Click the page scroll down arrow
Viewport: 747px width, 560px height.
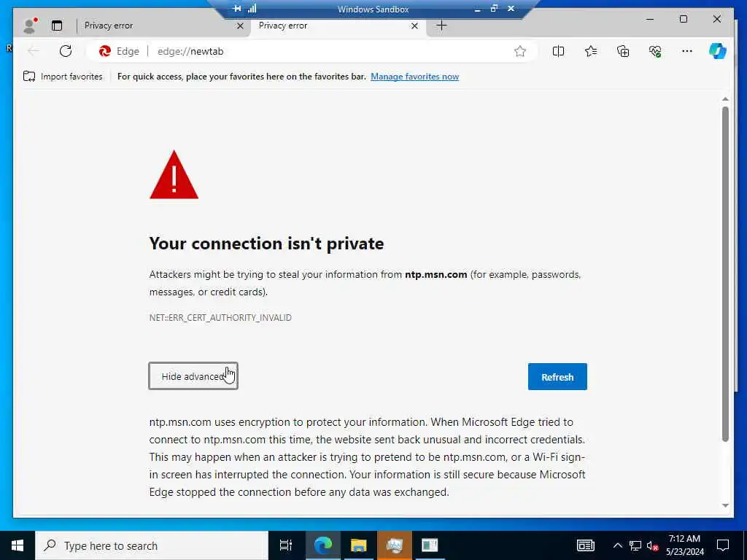725,505
